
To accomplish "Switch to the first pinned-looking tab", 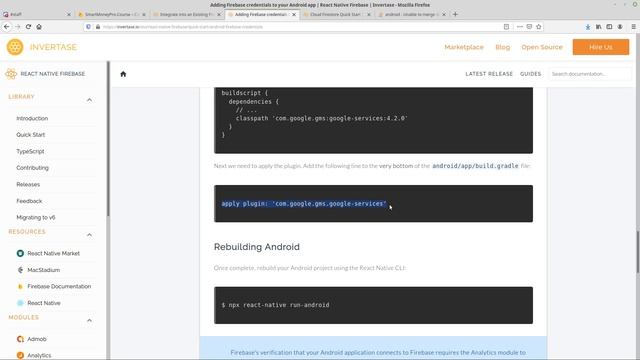I will pos(36,14).
